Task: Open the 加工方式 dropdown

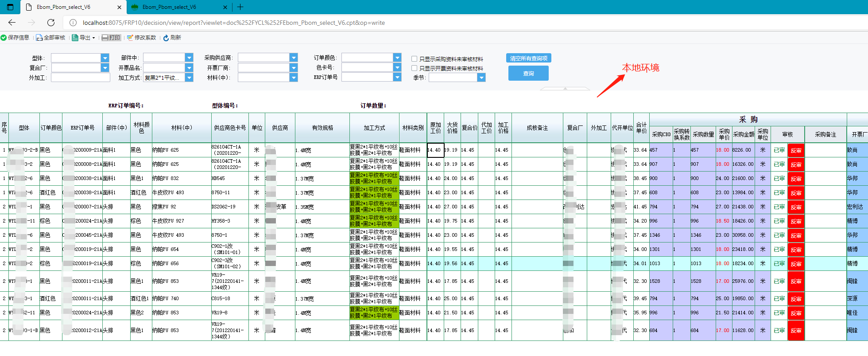Action: coord(189,78)
